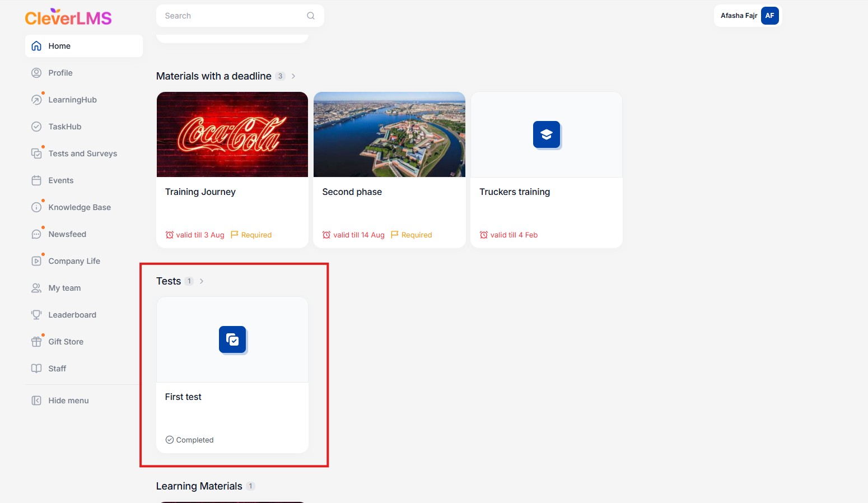Click the alarm clock icon on Training Journey
The image size is (868, 503).
point(170,235)
